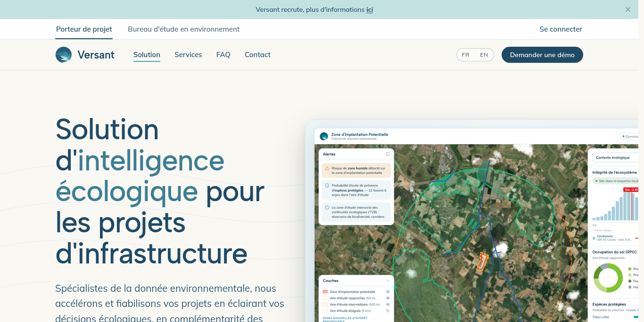The height and width of the screenshot is (322, 644).
Task: Click the red polygon implantation zone on map
Action: pyautogui.click(x=483, y=261)
